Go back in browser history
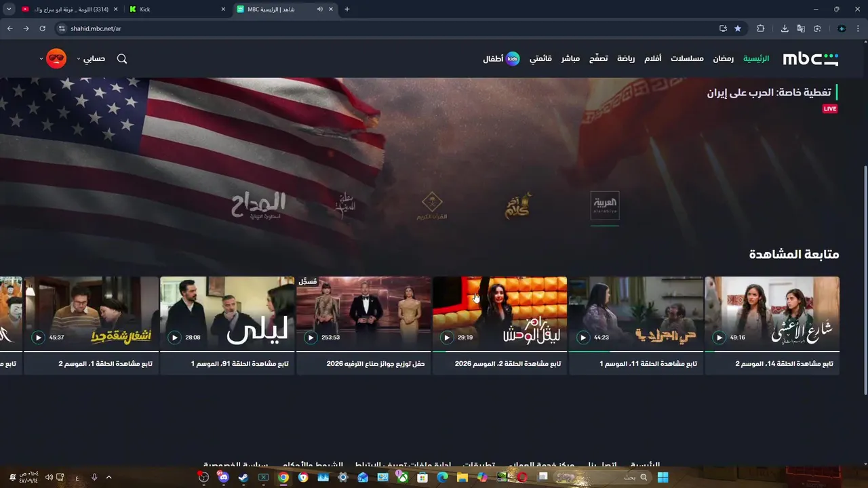Viewport: 868px width, 488px height. click(x=9, y=28)
